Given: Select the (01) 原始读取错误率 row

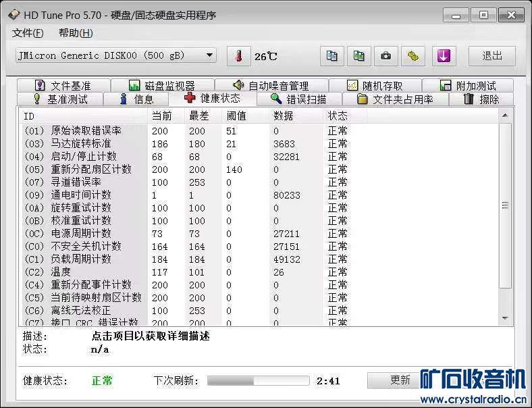Looking at the screenshot, I should 259,130.
